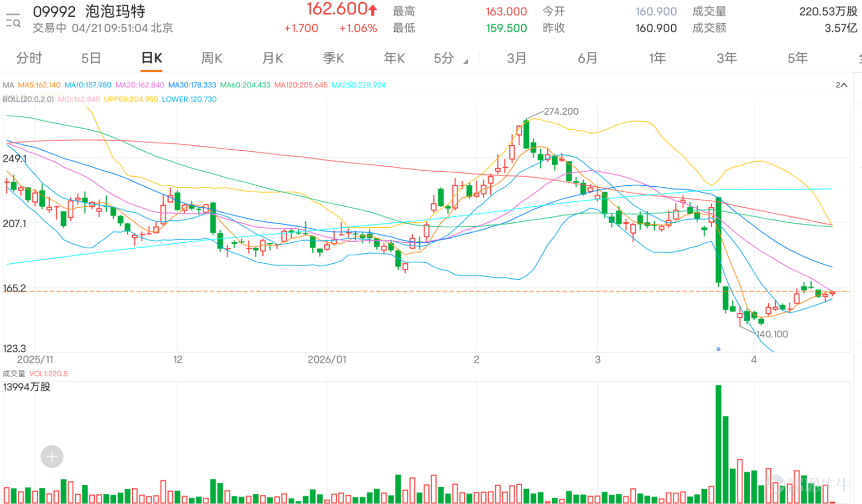The height and width of the screenshot is (504, 862).
Task: Click the LOWER:120.730 Bollinger value
Action: [189, 100]
